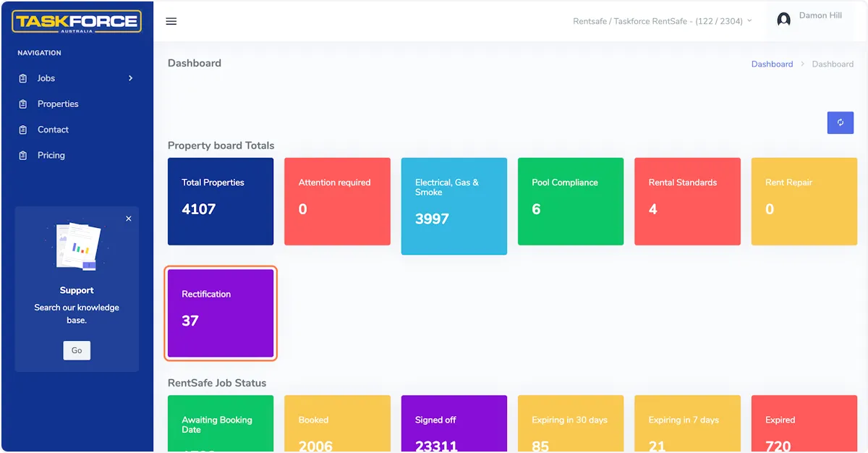
Task: Open Properties in the navigation
Action: (58, 104)
